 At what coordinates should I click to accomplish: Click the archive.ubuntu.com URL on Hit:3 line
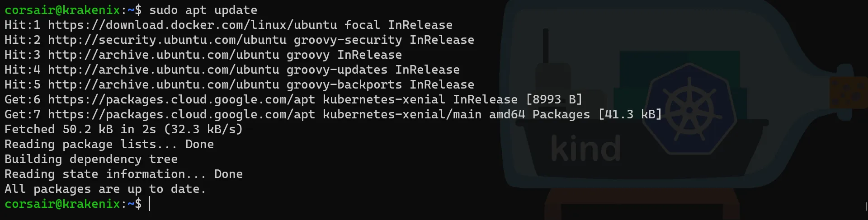click(x=163, y=55)
